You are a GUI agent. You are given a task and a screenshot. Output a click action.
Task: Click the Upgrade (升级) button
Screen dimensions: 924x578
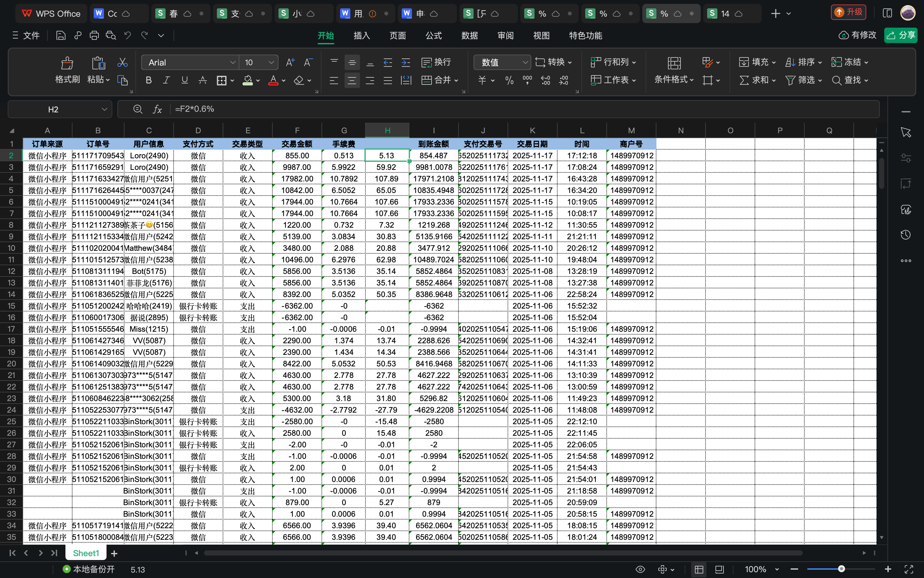pos(848,12)
